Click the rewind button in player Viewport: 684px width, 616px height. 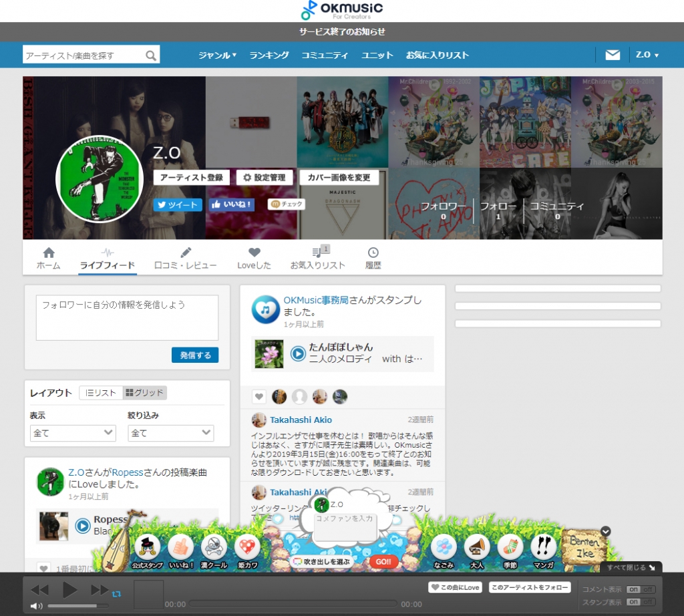coord(39,590)
